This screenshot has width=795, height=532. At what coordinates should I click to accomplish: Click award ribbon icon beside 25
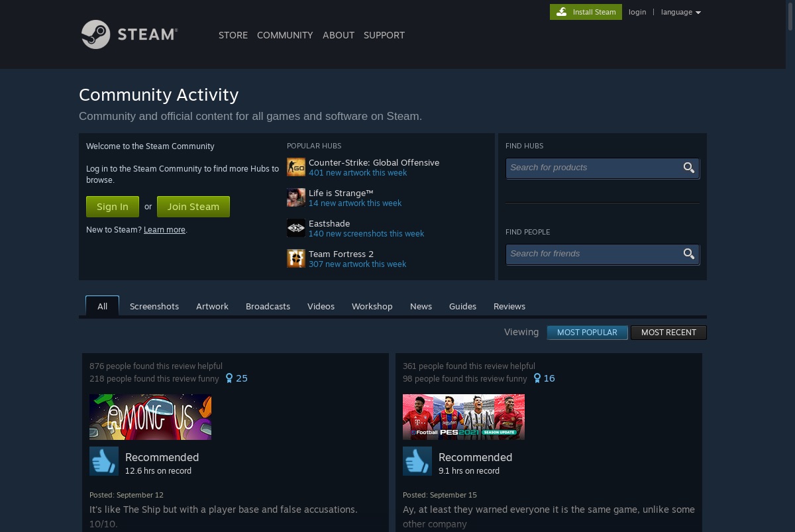tap(229, 378)
